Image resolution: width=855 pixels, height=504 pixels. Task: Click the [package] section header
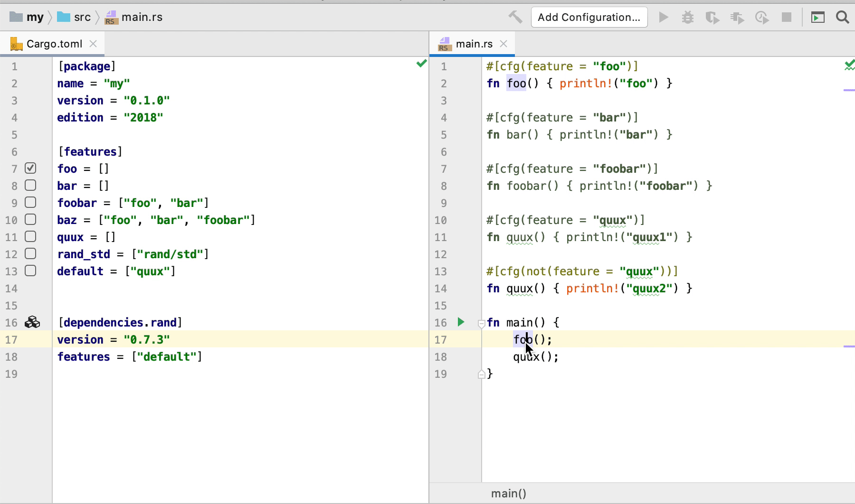pos(86,66)
